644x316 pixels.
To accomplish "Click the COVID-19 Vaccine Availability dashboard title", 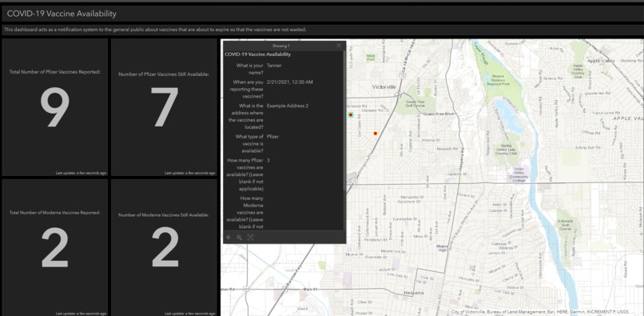I will click(62, 14).
